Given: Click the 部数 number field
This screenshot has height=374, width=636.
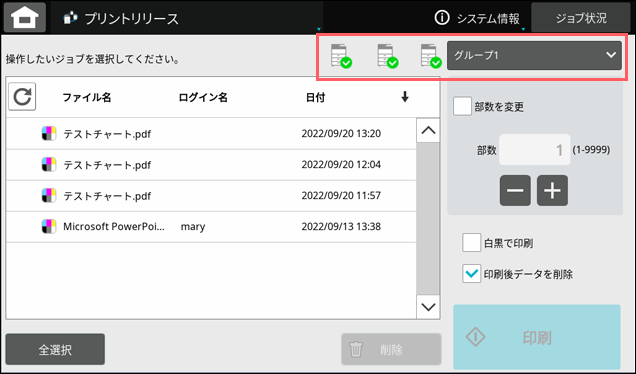Looking at the screenshot, I should (x=534, y=150).
